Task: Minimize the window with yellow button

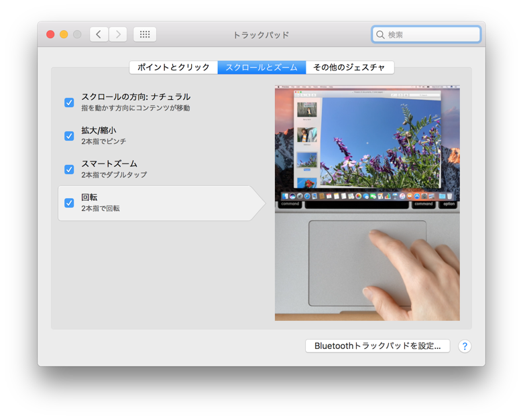Action: pos(64,34)
